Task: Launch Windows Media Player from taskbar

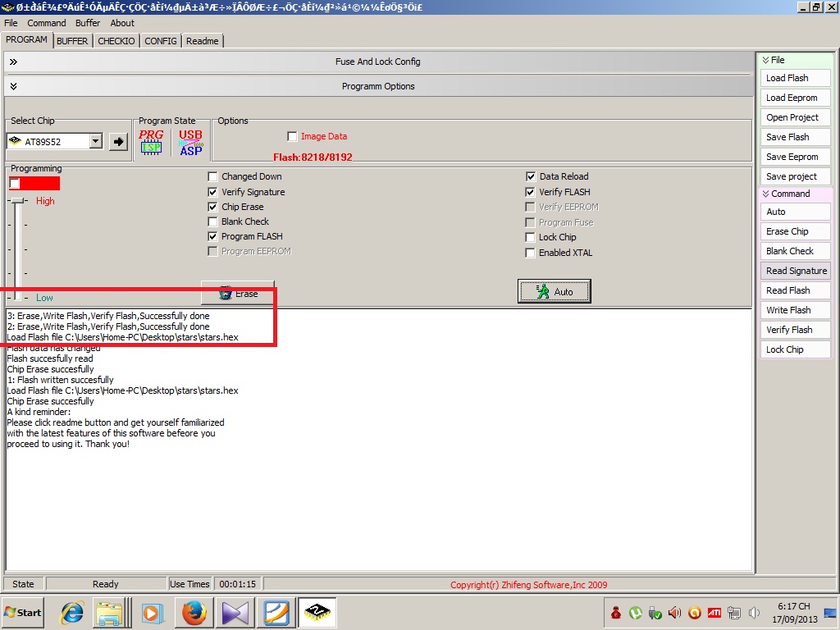Action: click(x=152, y=612)
